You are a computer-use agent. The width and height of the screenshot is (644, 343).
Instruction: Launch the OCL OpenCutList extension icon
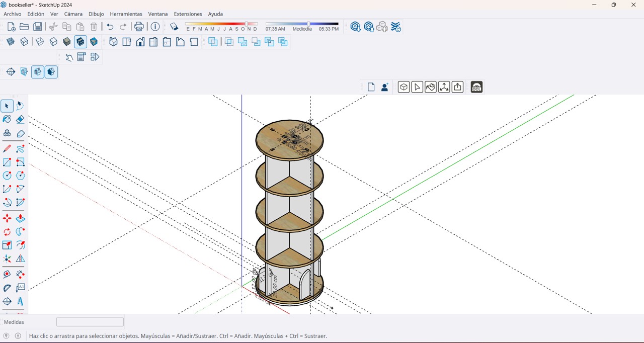click(476, 87)
